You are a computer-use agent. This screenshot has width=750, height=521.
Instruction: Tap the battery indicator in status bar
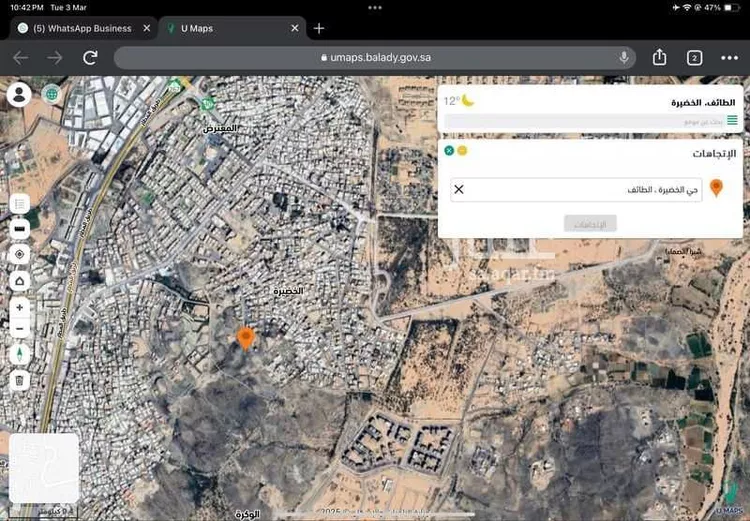coord(731,8)
